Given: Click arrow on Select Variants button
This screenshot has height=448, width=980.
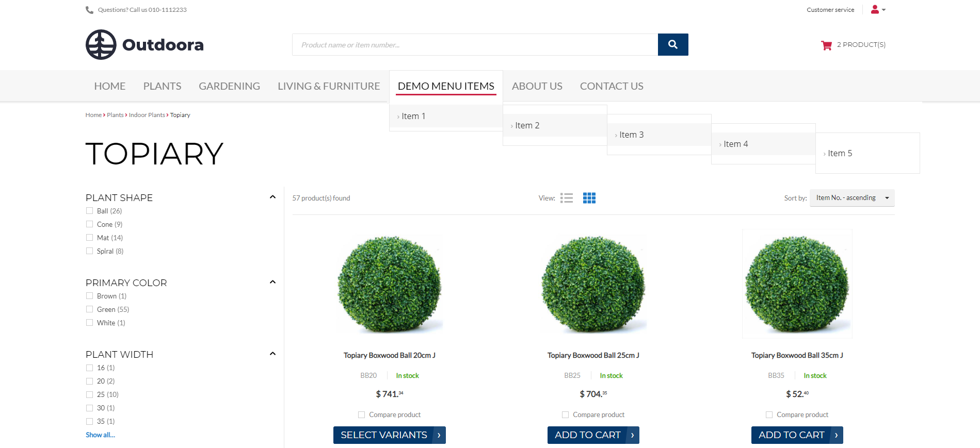Looking at the screenshot, I should pos(439,435).
